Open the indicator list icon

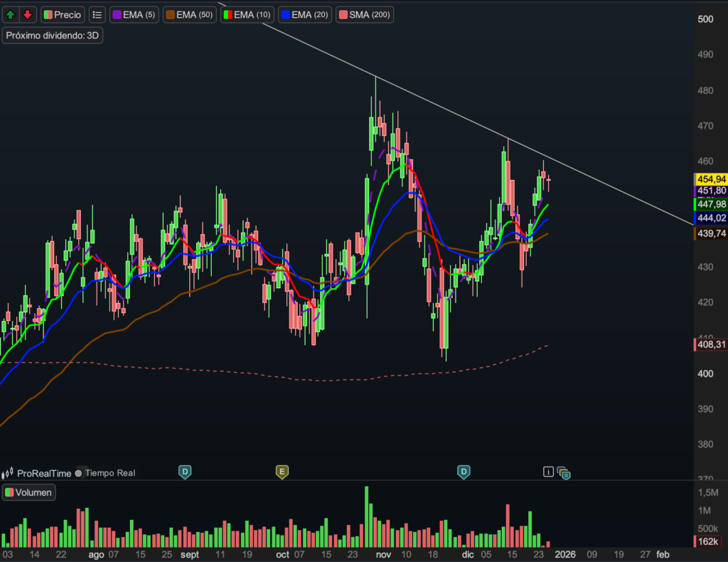point(97,14)
